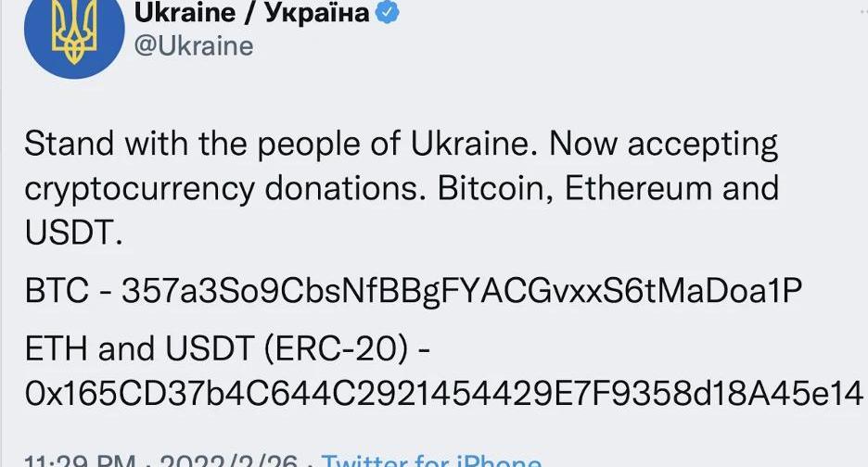Click the word "Ukraine." in the tweet body
The image size is (868, 467).
coord(470,145)
